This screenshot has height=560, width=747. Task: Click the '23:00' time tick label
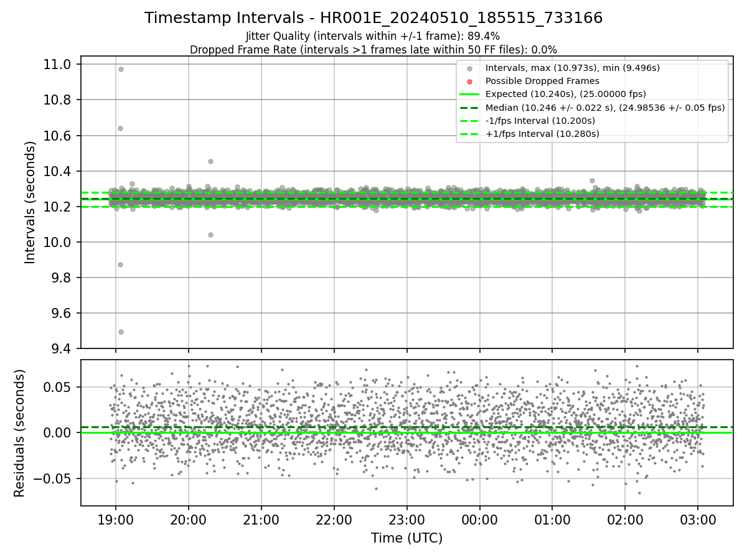406,520
